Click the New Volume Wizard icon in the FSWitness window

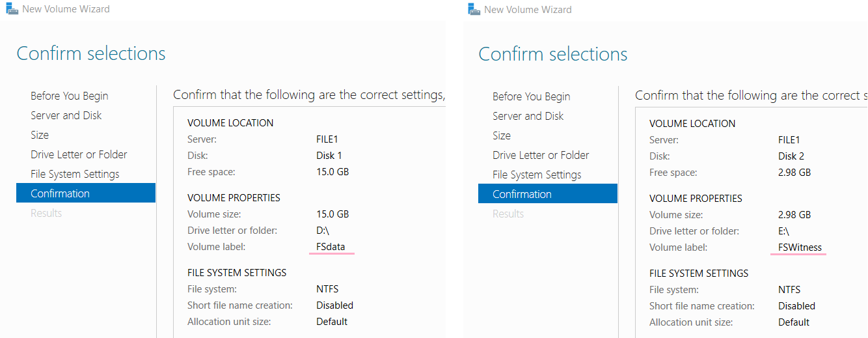coord(474,9)
